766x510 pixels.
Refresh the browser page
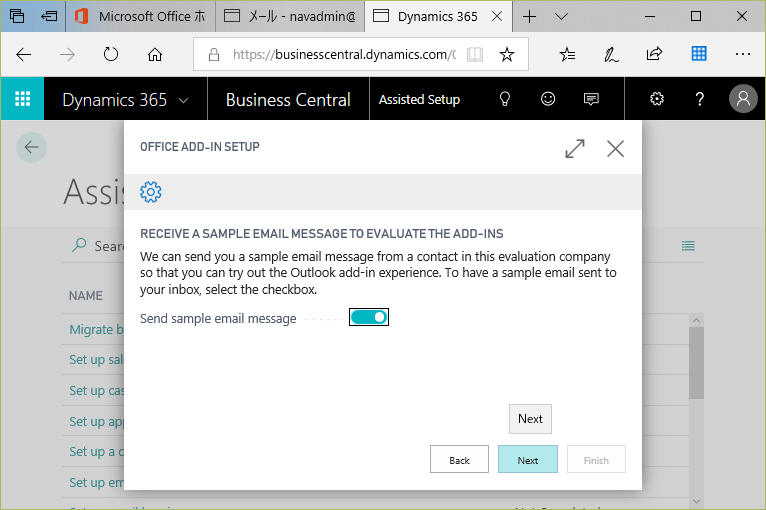(x=111, y=54)
